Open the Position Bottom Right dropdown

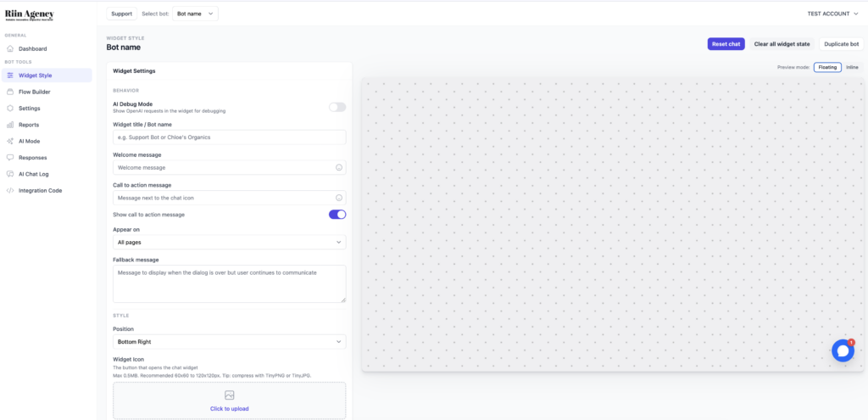pyautogui.click(x=229, y=342)
